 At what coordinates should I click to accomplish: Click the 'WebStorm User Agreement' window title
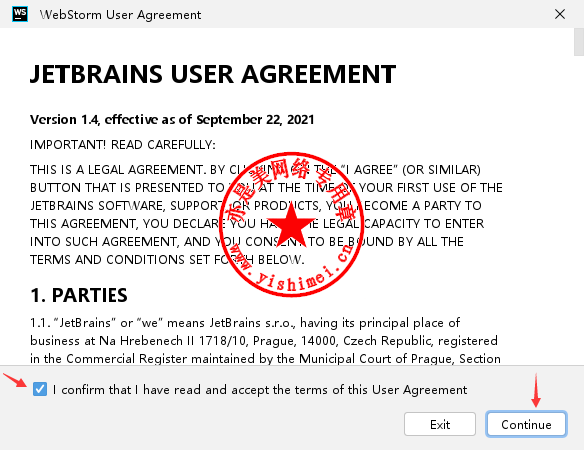[120, 15]
